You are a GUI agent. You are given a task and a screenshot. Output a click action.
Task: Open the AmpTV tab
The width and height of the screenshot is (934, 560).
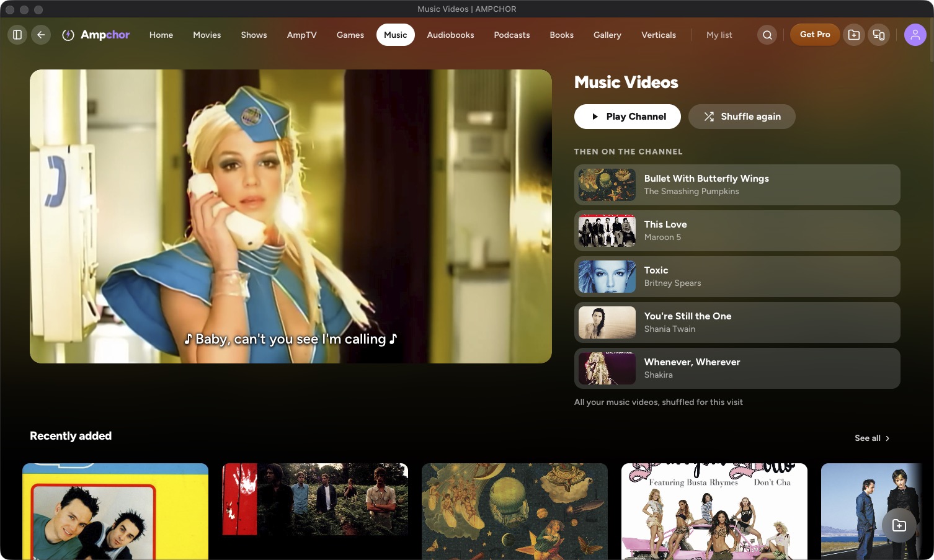302,35
